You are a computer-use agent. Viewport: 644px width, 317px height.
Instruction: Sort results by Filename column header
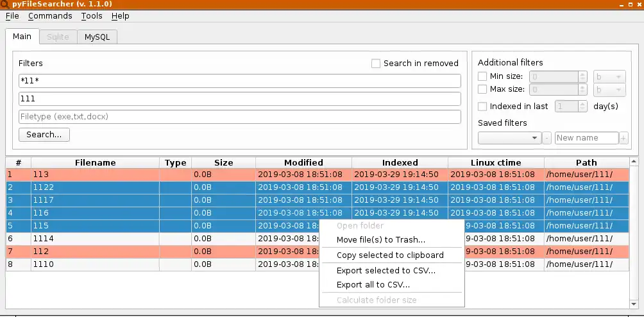[x=96, y=162]
